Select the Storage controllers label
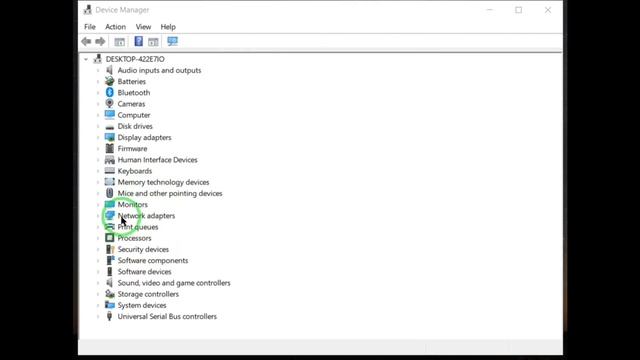The image size is (640, 360). tap(148, 294)
